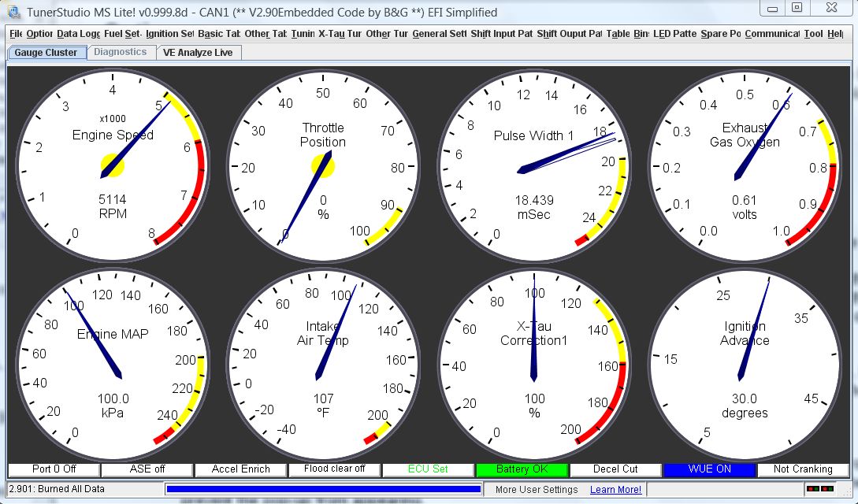Select the Engine MAP gauge
858x504 pixels.
point(110,362)
